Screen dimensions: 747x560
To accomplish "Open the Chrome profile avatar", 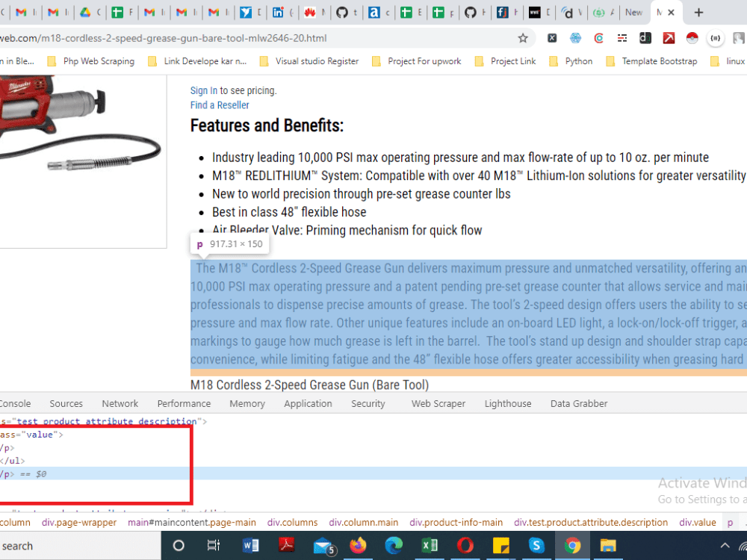I will pyautogui.click(x=740, y=38).
